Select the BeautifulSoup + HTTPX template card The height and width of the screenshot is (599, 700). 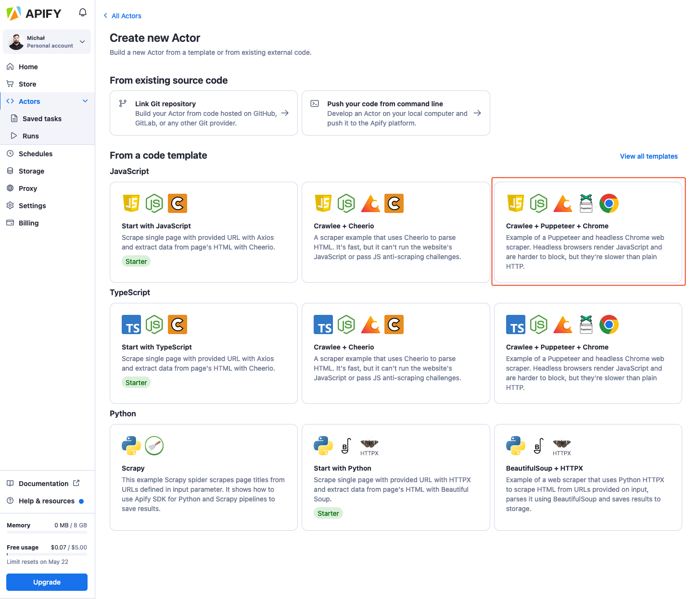click(587, 477)
